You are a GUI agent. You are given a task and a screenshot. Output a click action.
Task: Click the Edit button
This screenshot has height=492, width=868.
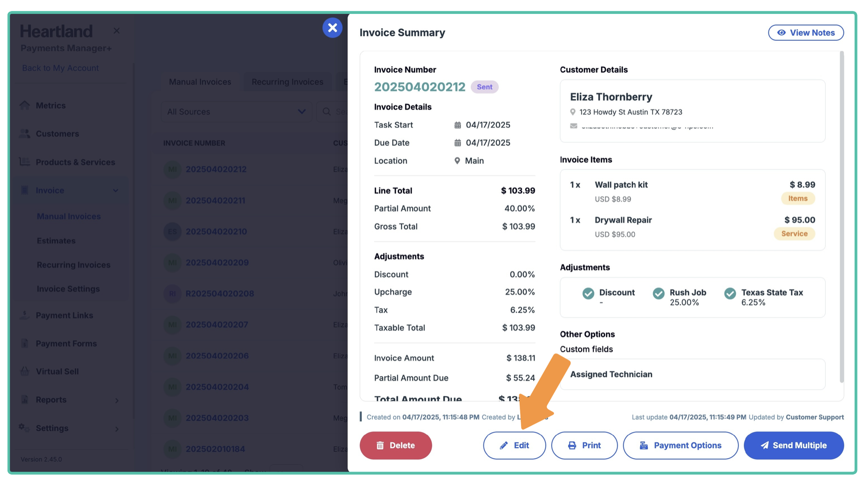(514, 445)
